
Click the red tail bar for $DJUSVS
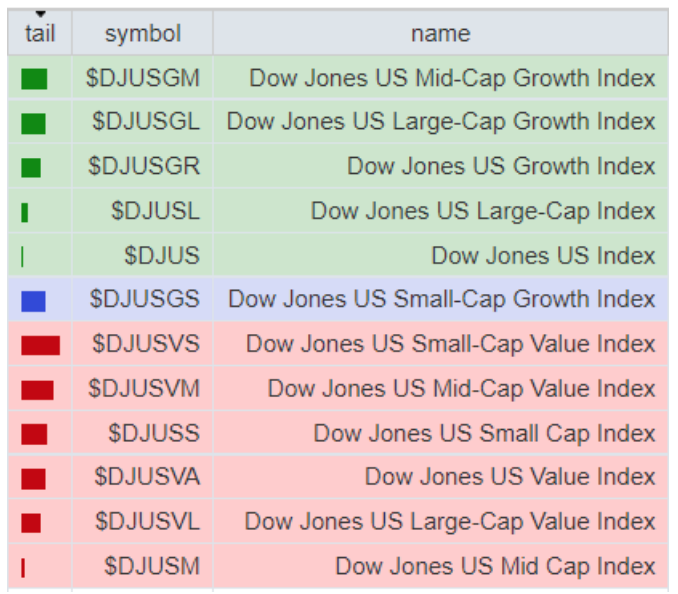coord(40,345)
